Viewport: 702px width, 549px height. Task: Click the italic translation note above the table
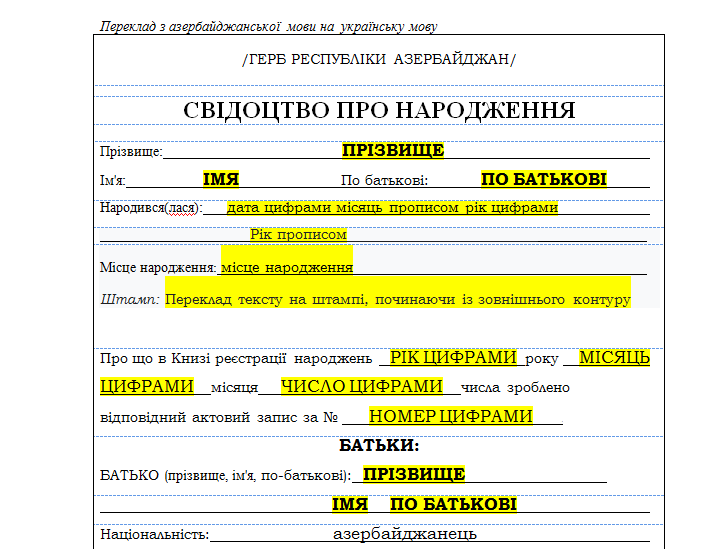tap(268, 26)
